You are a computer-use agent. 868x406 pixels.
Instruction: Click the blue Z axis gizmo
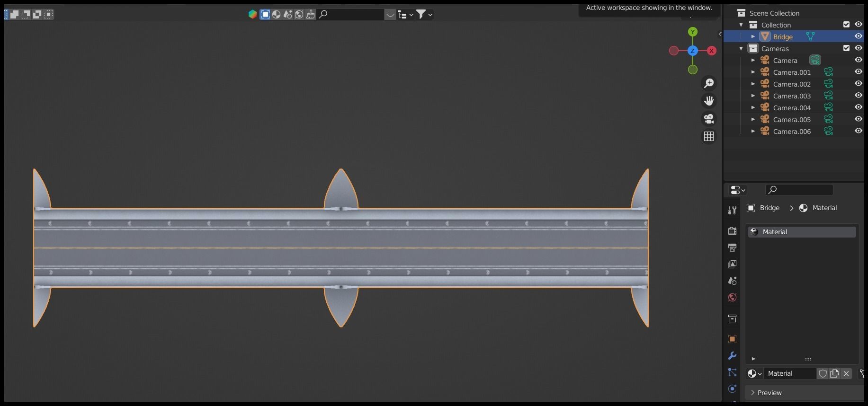693,51
